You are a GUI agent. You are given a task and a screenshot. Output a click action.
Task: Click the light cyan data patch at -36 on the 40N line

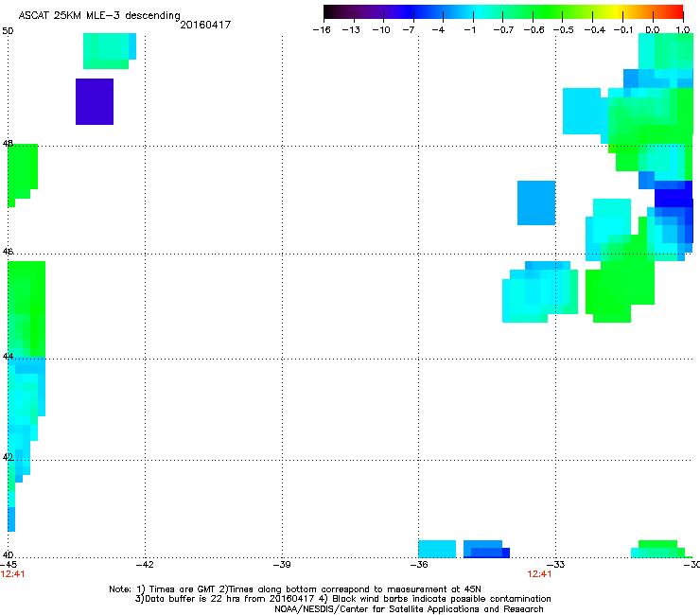(437, 549)
